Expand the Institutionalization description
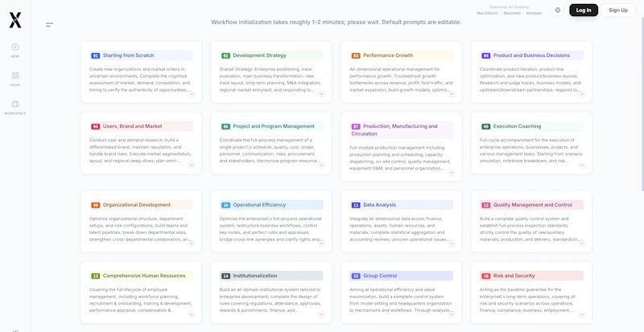This screenshot has width=644, height=332. pyautogui.click(x=321, y=314)
